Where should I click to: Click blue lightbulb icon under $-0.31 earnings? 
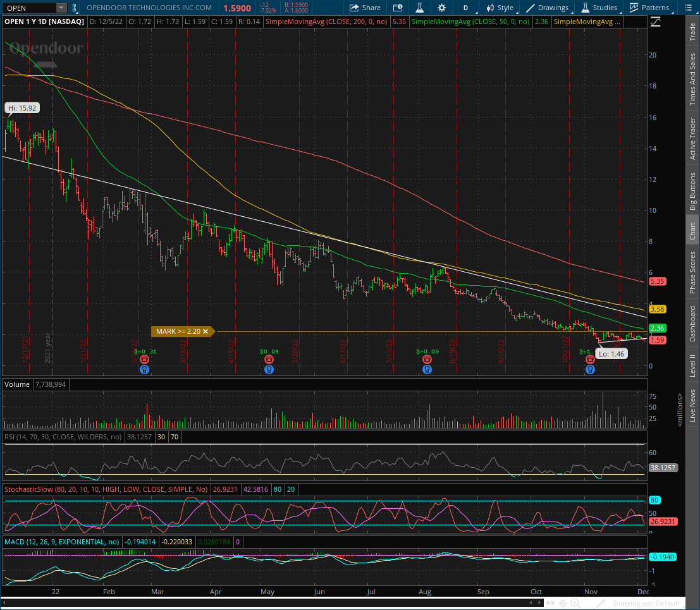click(144, 370)
